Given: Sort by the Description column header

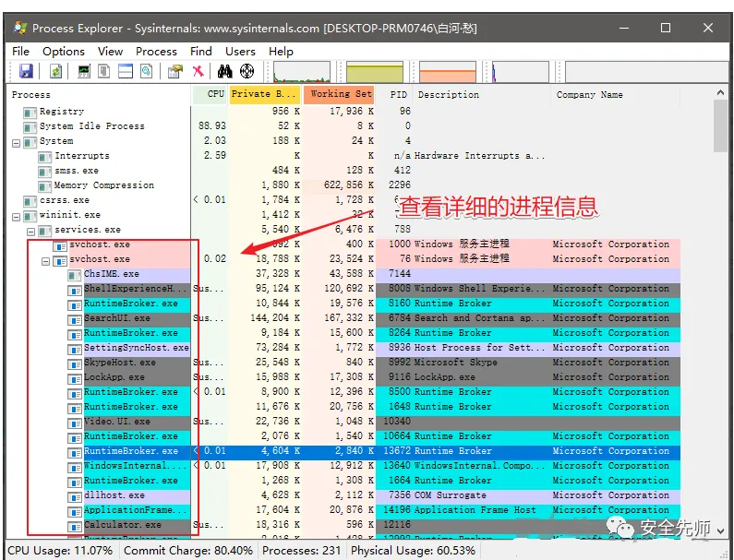Looking at the screenshot, I should pyautogui.click(x=482, y=94).
